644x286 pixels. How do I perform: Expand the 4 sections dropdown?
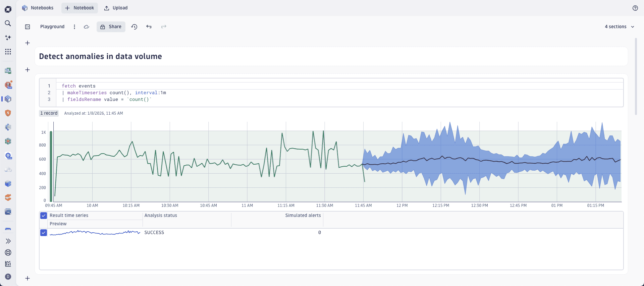pos(620,27)
